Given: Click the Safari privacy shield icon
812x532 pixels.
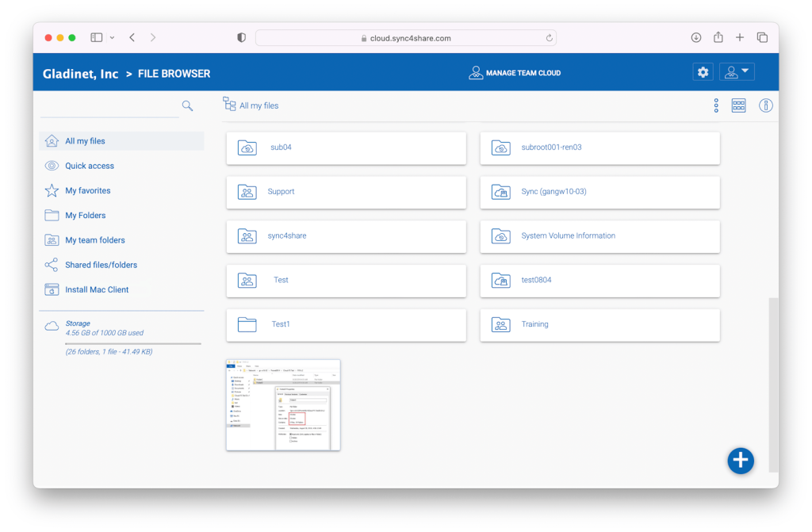Looking at the screenshot, I should click(241, 37).
